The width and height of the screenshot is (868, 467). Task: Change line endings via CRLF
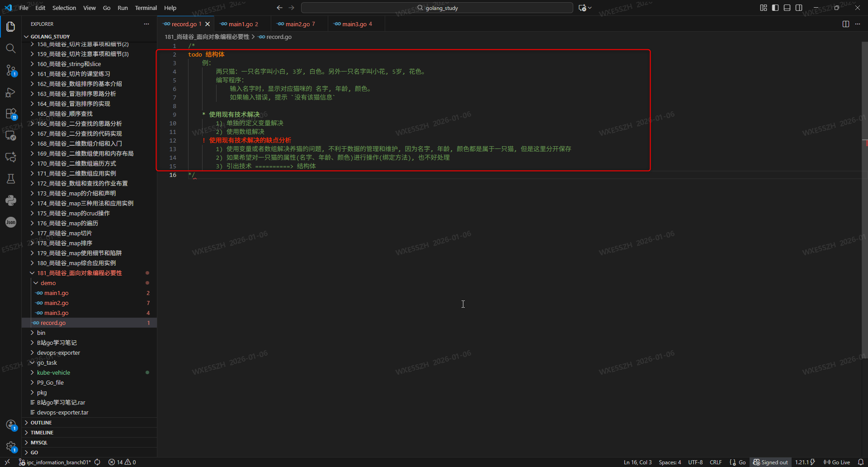pyautogui.click(x=716, y=462)
